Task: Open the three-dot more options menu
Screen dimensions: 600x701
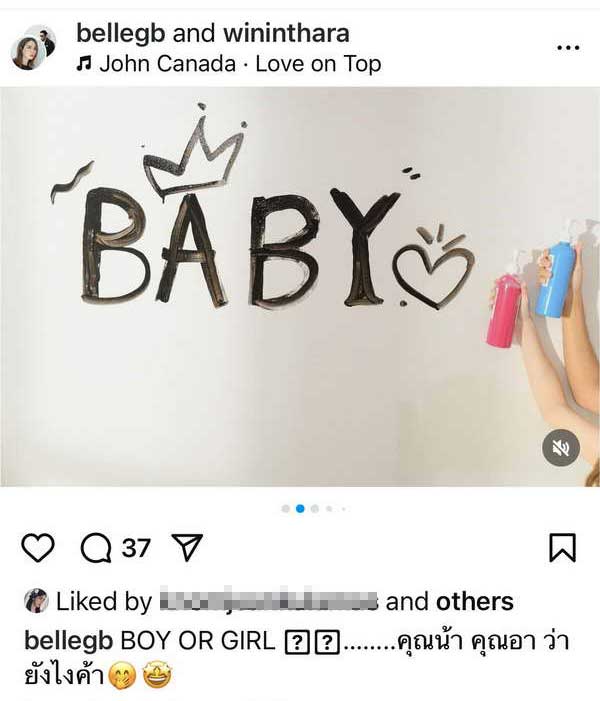Action: [x=568, y=47]
